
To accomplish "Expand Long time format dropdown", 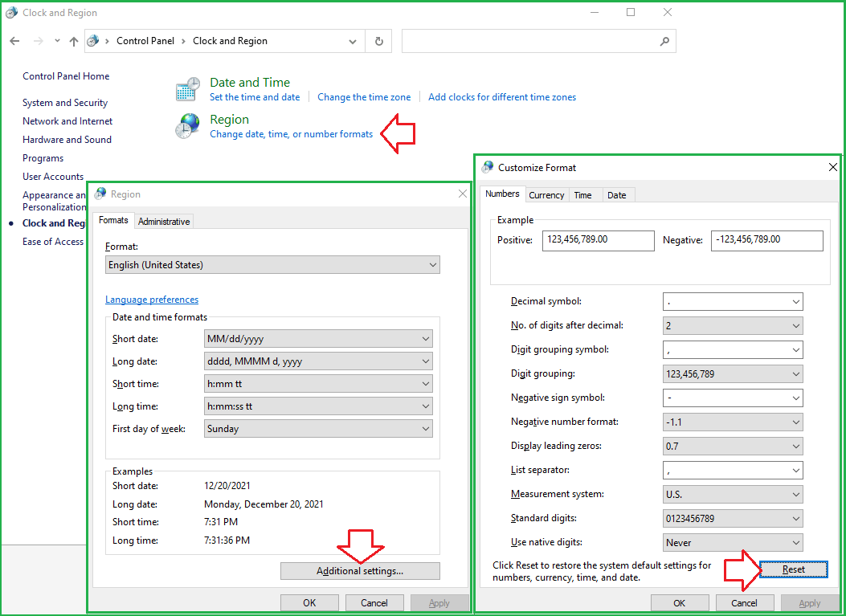I will pyautogui.click(x=318, y=406).
